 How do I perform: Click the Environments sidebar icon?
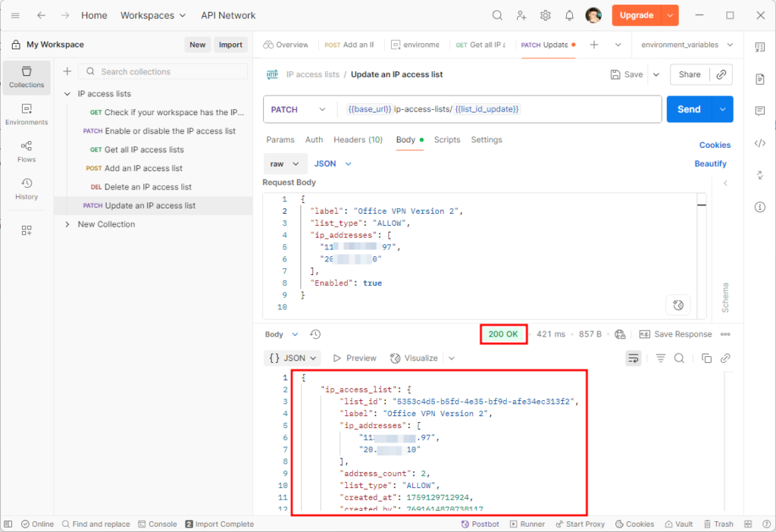click(x=27, y=114)
